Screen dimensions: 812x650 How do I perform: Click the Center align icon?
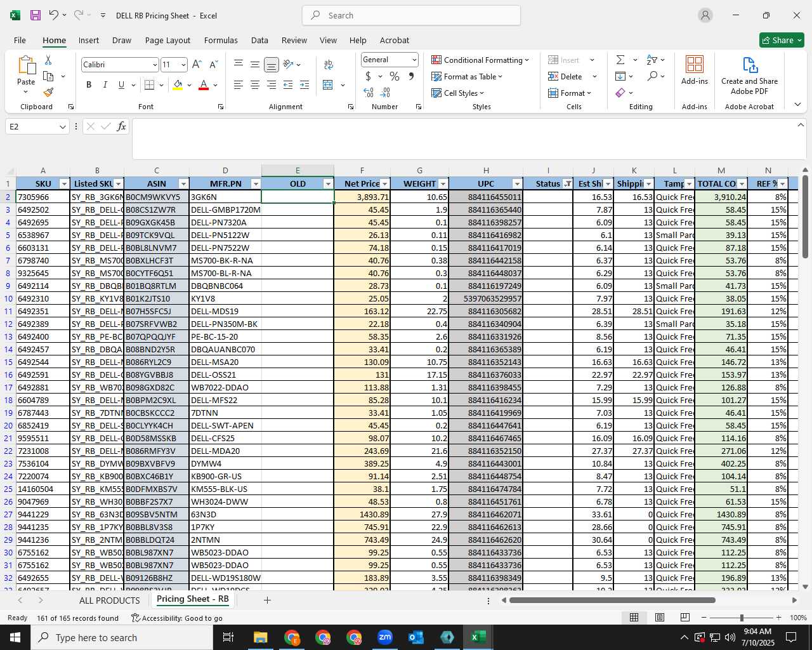click(x=254, y=84)
